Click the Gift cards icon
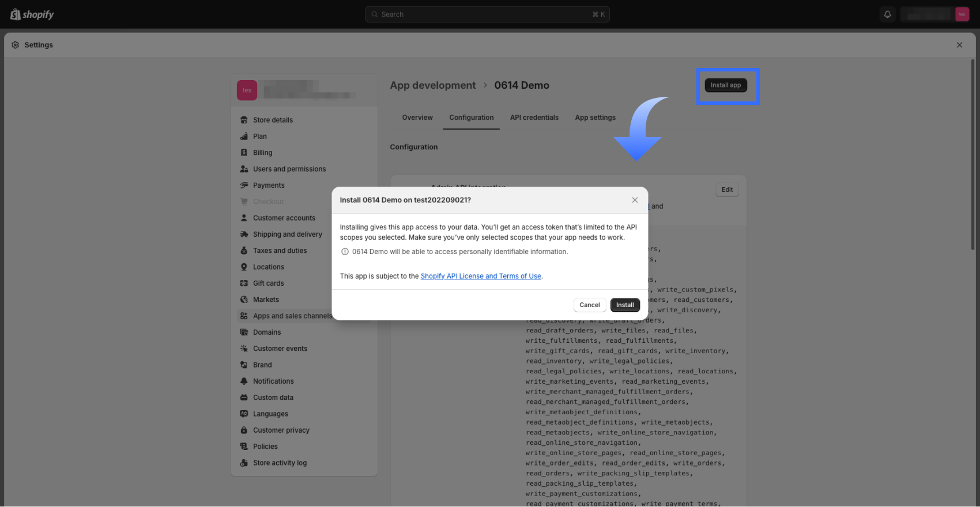This screenshot has width=980, height=507. pos(244,283)
